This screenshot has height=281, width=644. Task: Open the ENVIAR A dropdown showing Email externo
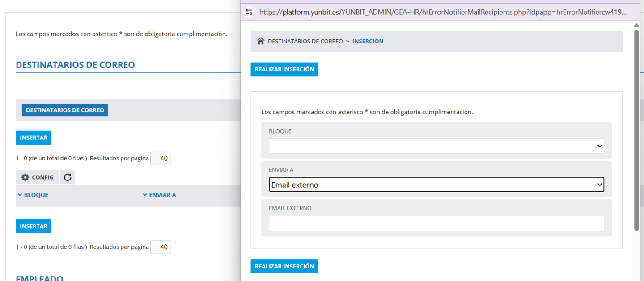tap(436, 185)
